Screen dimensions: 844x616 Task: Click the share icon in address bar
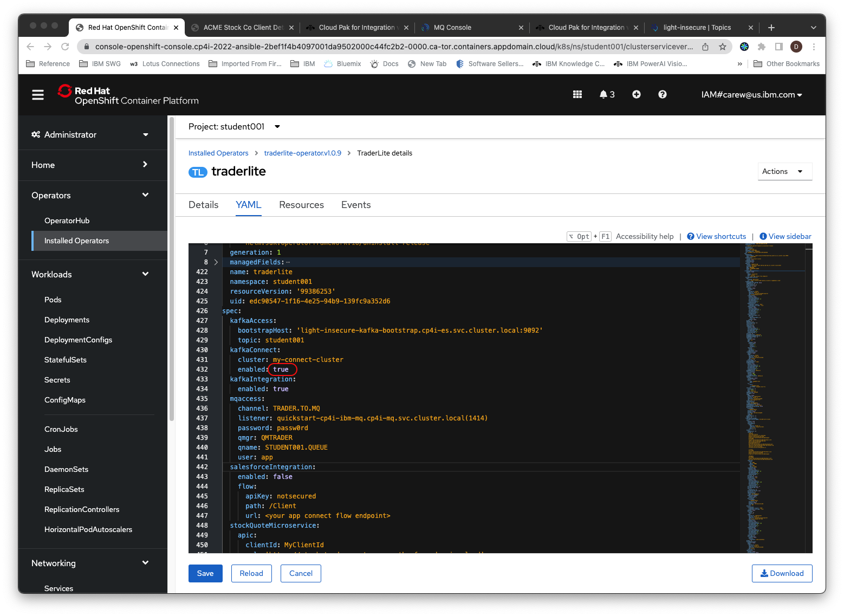click(705, 47)
